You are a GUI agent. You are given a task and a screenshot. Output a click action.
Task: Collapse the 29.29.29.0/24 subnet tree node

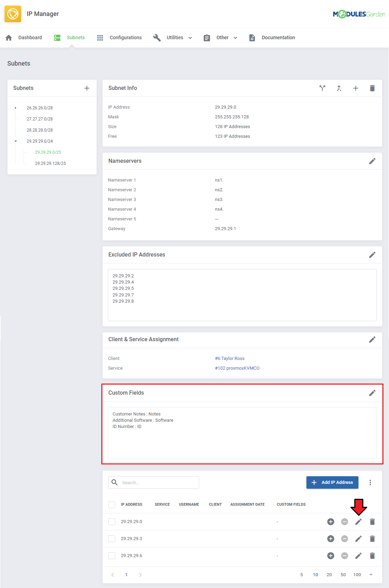click(x=16, y=141)
